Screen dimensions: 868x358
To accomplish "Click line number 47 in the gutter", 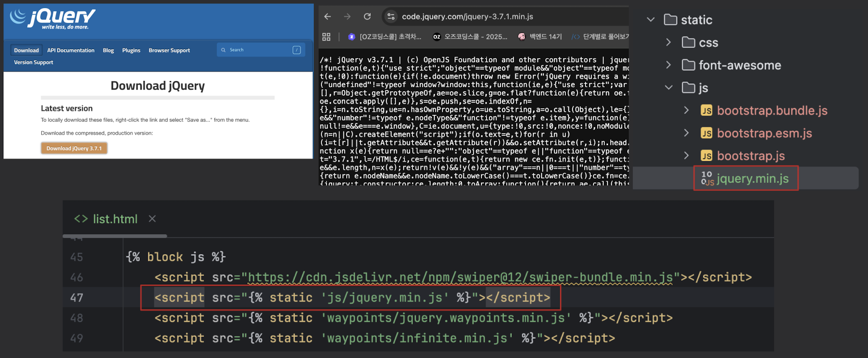I will [76, 298].
